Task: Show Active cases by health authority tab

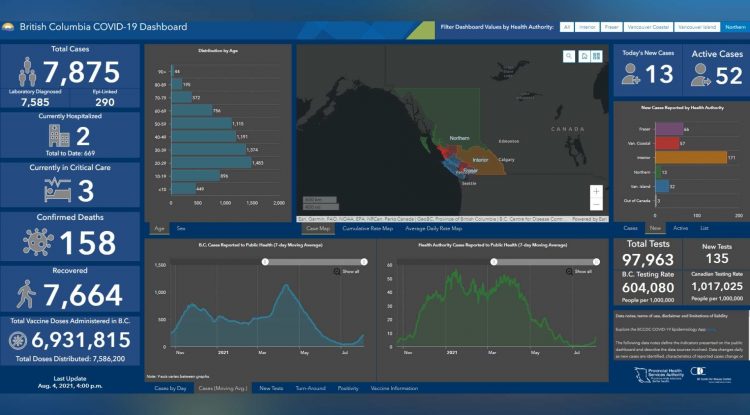Action: point(681,228)
